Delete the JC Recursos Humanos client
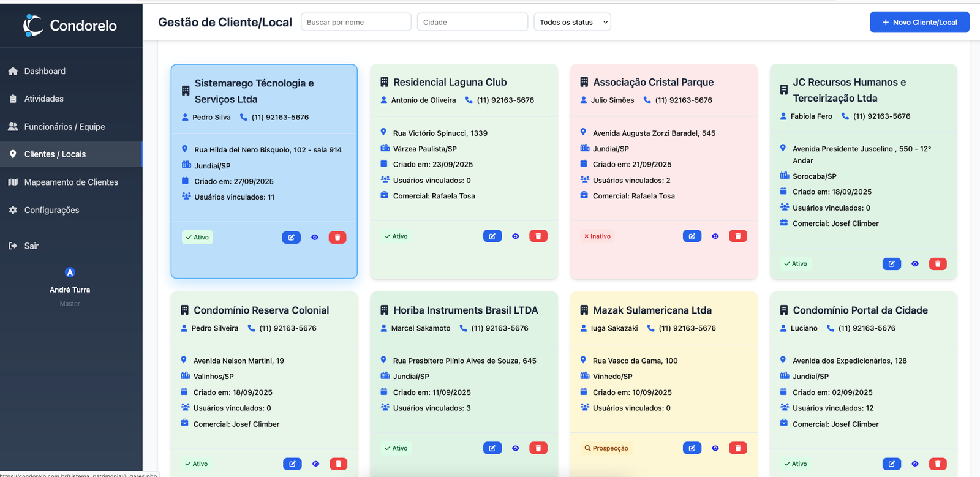The image size is (980, 477). 937,264
